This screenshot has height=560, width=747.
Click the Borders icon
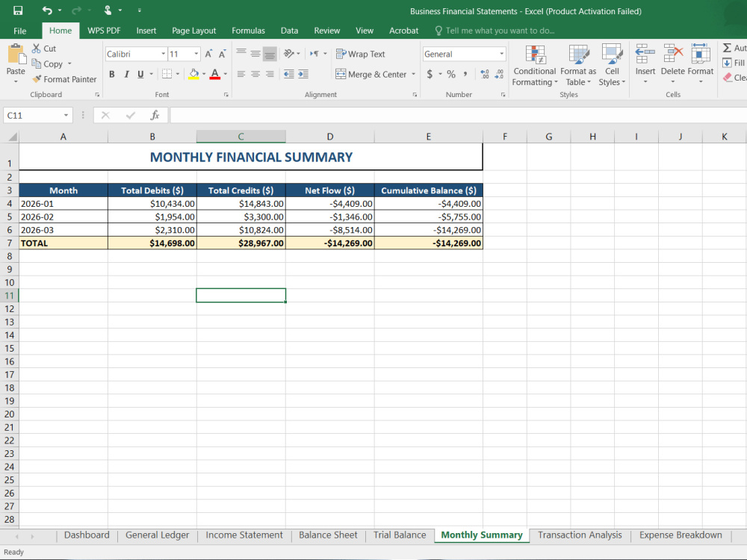point(167,74)
